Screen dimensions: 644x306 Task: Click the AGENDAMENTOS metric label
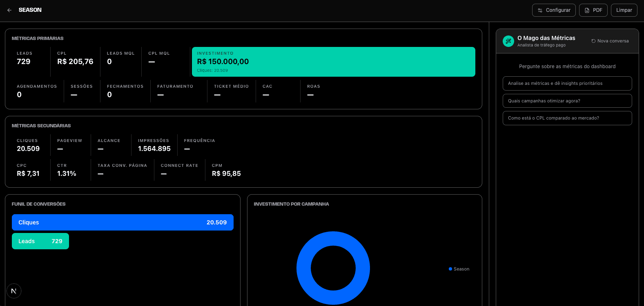point(37,86)
